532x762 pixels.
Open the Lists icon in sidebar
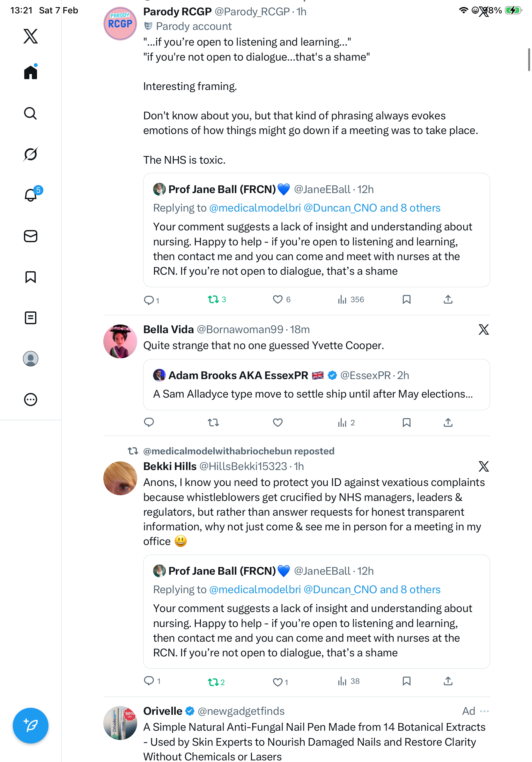tap(31, 317)
